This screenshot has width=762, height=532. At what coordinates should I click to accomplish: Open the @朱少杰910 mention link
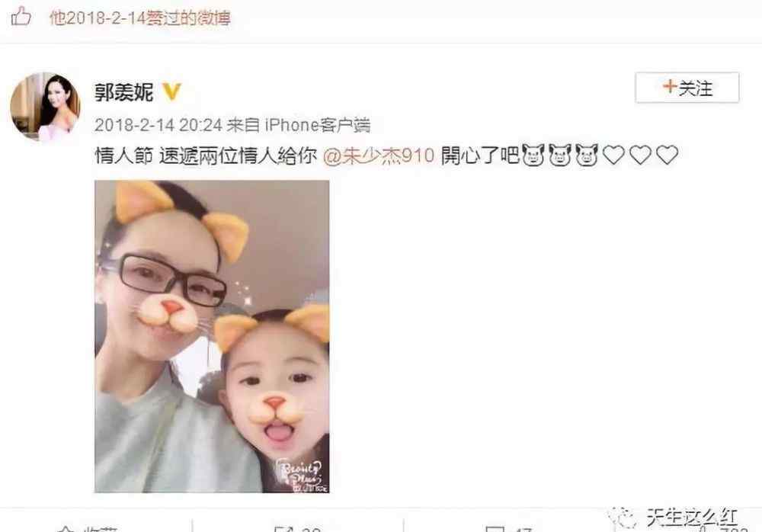(x=379, y=156)
